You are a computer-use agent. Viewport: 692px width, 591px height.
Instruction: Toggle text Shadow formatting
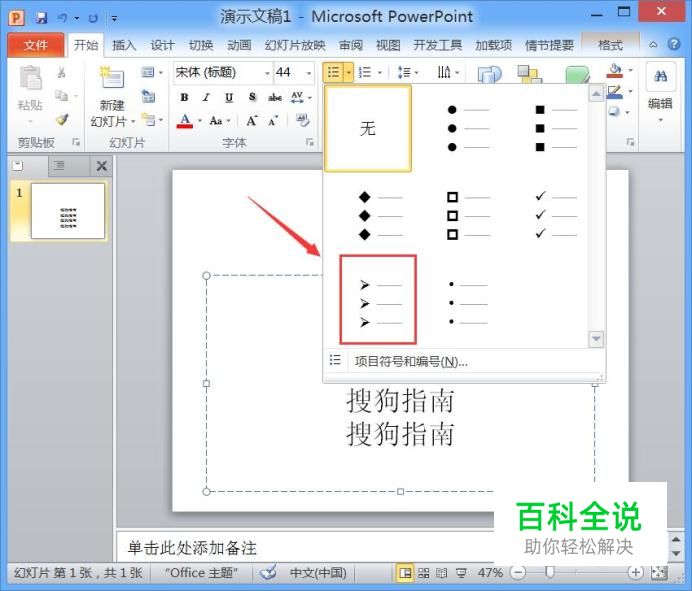(252, 98)
